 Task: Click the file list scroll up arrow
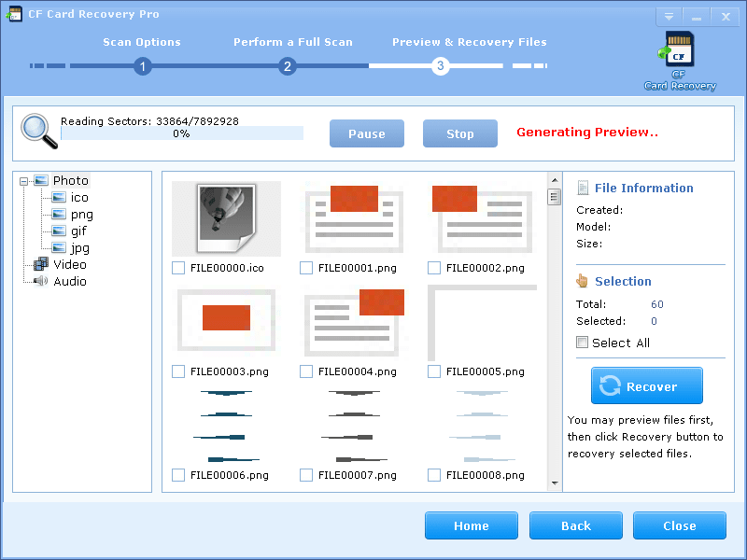tap(555, 180)
